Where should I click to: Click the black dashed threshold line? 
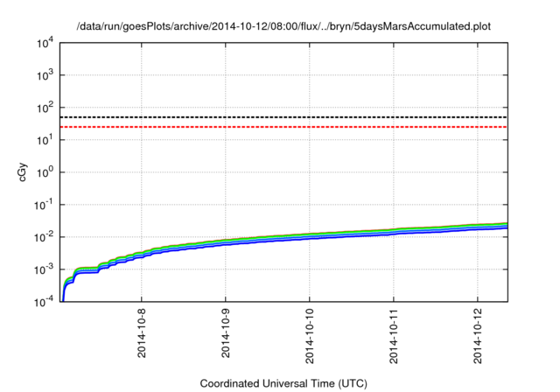[x=283, y=117]
